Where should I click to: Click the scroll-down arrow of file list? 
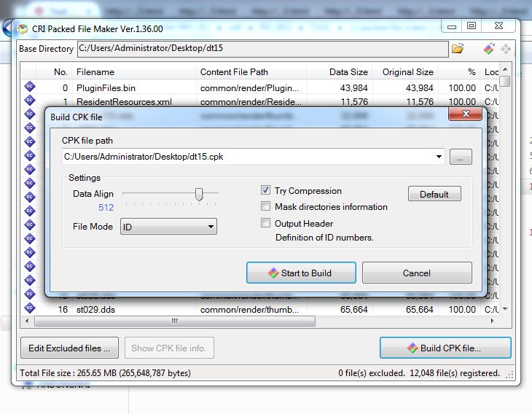pos(505,309)
